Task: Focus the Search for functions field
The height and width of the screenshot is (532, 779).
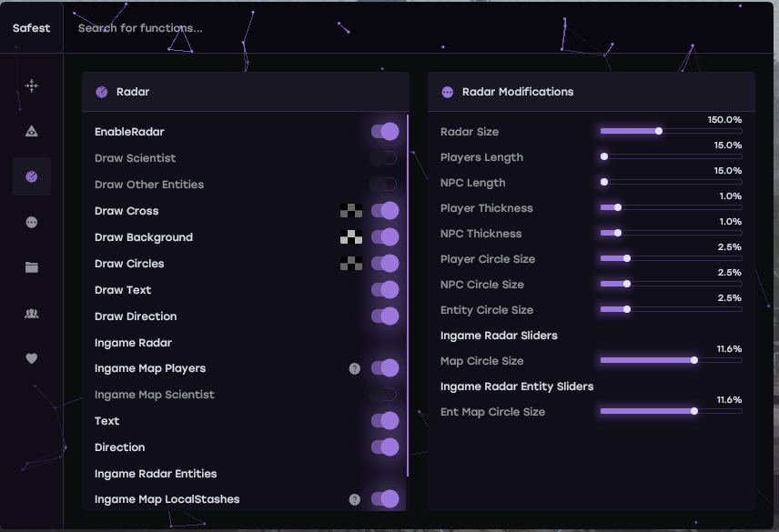Action: 273,28
